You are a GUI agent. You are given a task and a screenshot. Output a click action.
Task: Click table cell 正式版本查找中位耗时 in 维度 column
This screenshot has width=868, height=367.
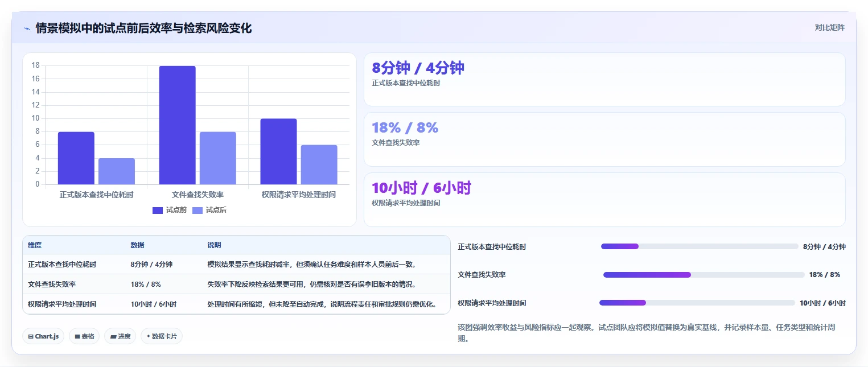[x=62, y=265]
